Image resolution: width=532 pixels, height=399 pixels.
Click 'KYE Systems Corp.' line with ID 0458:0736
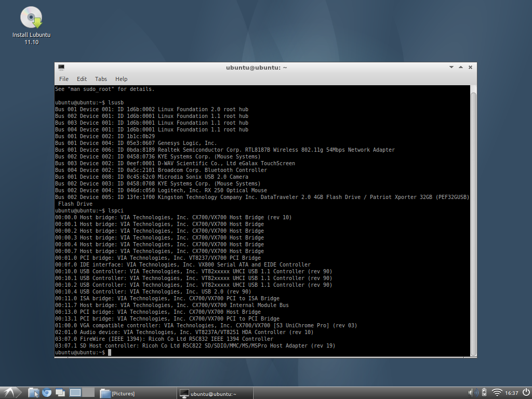(x=158, y=156)
